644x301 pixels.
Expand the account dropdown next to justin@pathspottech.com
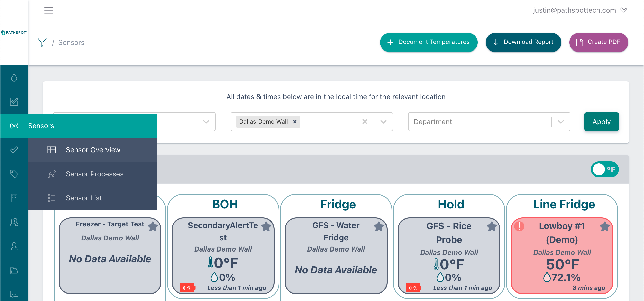pyautogui.click(x=625, y=10)
